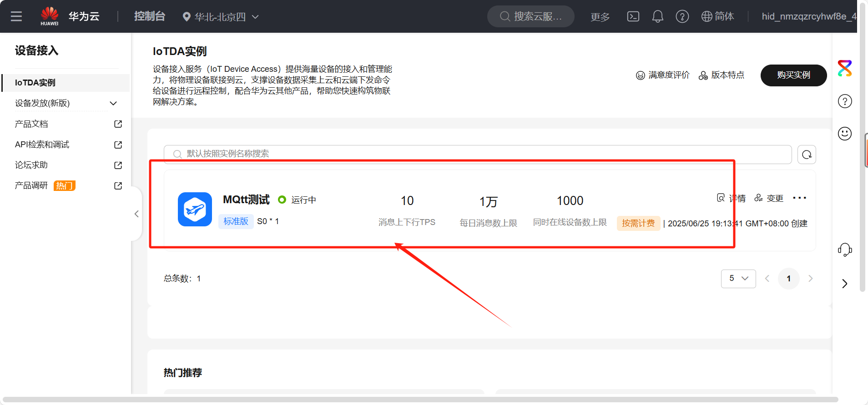Screen dimensions: 868x405
Task: Open the page size dropdown showing 5
Action: point(738,279)
